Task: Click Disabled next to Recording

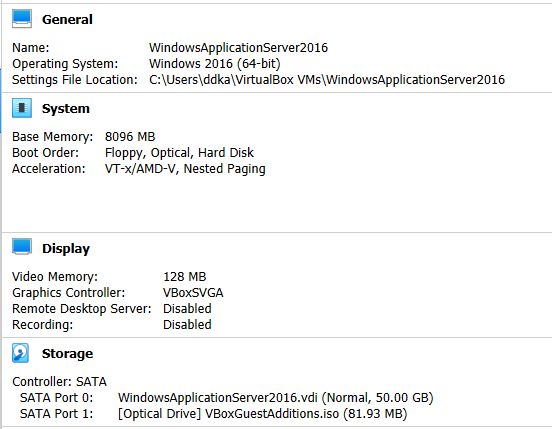Action: 187,324
